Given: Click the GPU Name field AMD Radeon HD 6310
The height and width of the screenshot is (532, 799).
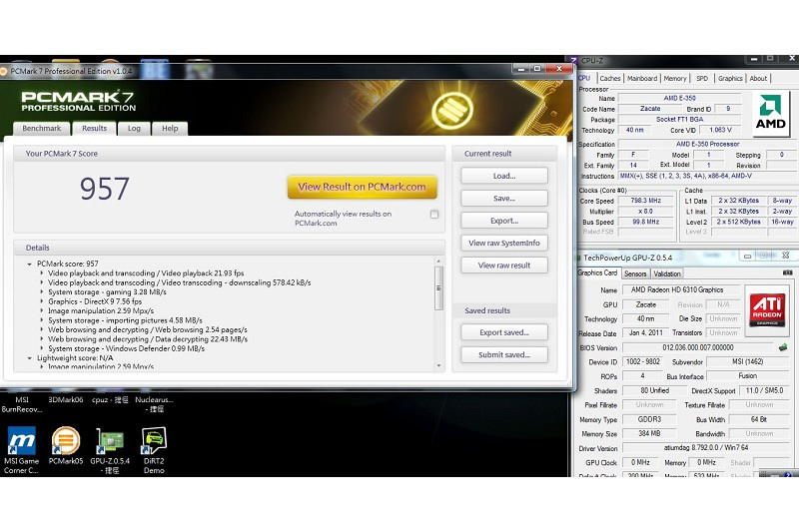Looking at the screenshot, I should [x=682, y=289].
